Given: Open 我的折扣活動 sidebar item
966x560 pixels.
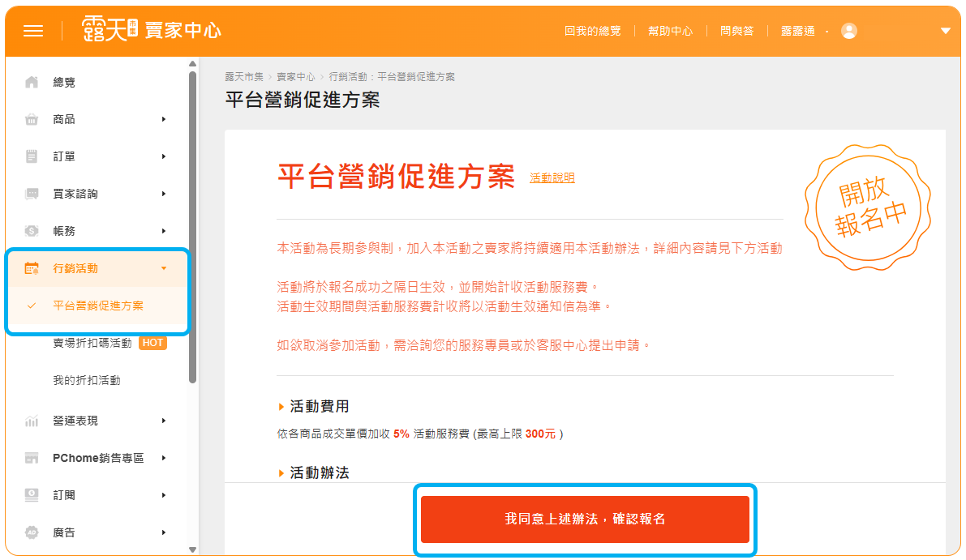Looking at the screenshot, I should coord(86,380).
